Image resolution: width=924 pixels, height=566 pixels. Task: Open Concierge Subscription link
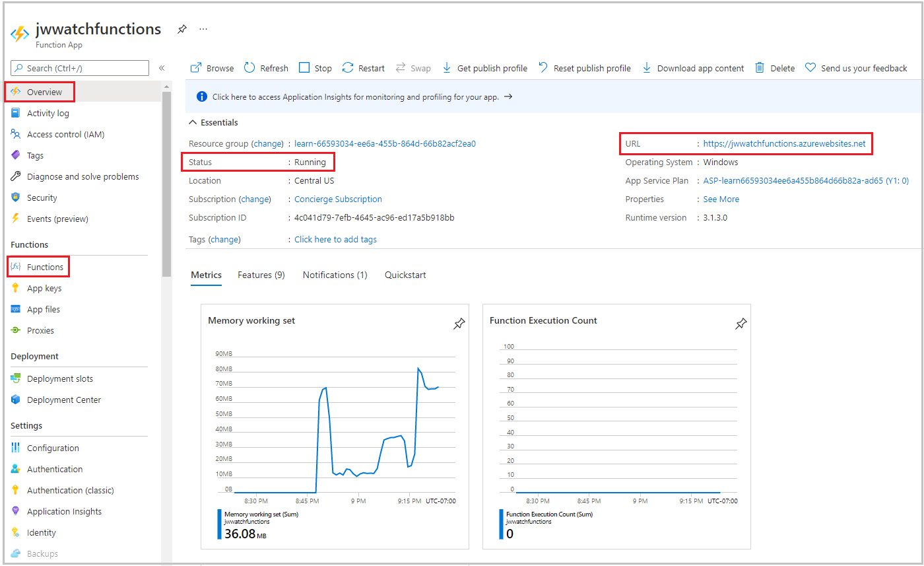point(338,199)
